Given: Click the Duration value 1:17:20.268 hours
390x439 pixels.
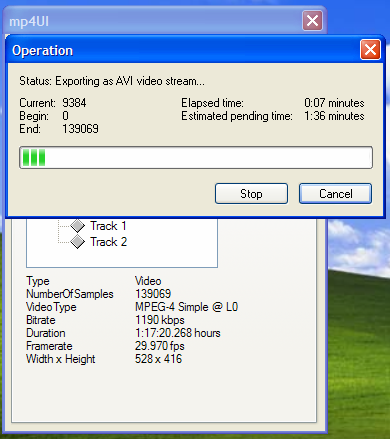Looking at the screenshot, I should tap(178, 333).
